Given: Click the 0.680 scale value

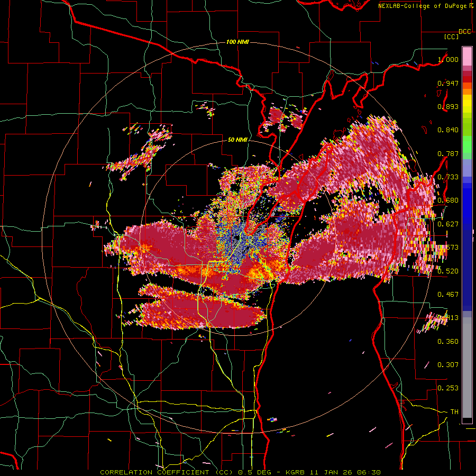Looking at the screenshot, I should 448,200.
